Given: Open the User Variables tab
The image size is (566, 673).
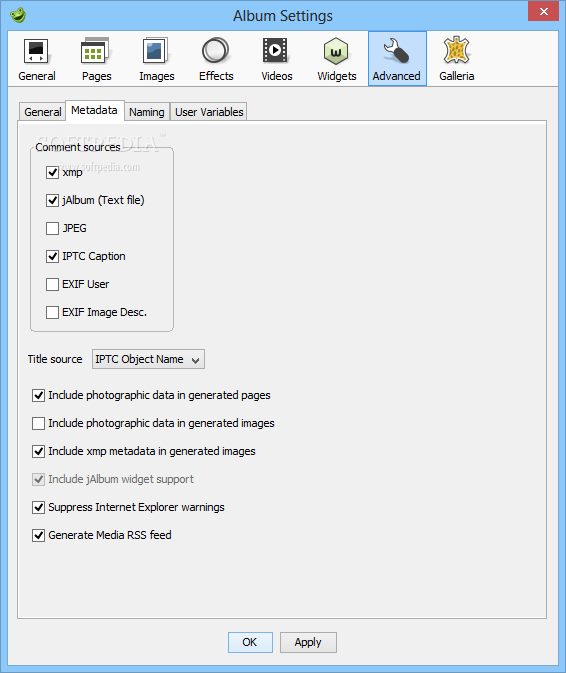Looking at the screenshot, I should tap(209, 112).
